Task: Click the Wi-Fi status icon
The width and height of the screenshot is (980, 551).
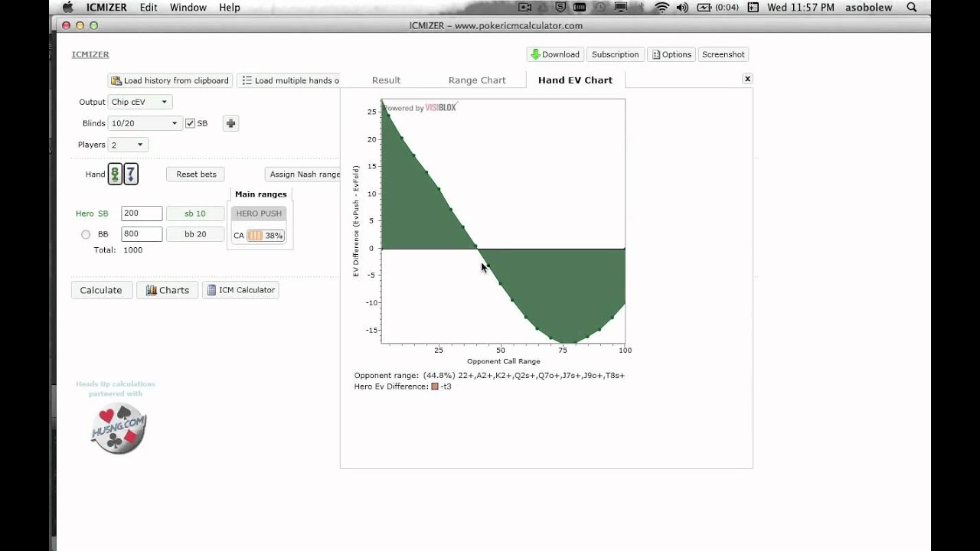Action: pyautogui.click(x=661, y=8)
